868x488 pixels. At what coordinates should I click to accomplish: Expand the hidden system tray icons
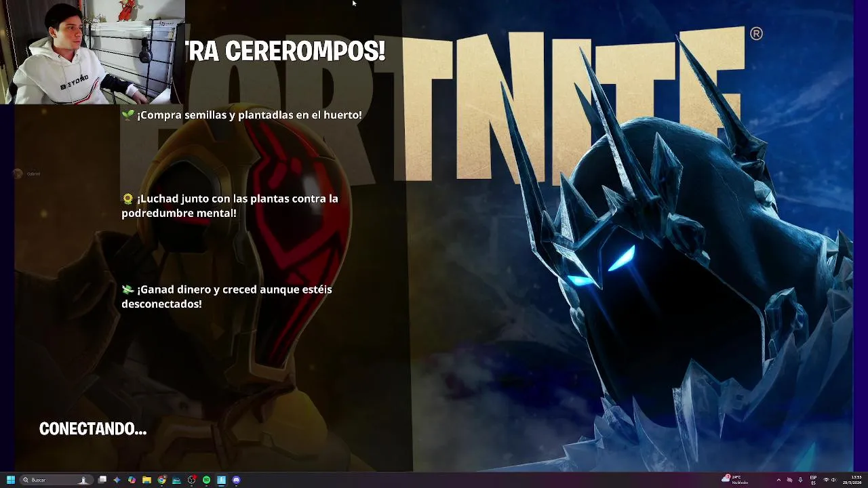[x=778, y=480]
